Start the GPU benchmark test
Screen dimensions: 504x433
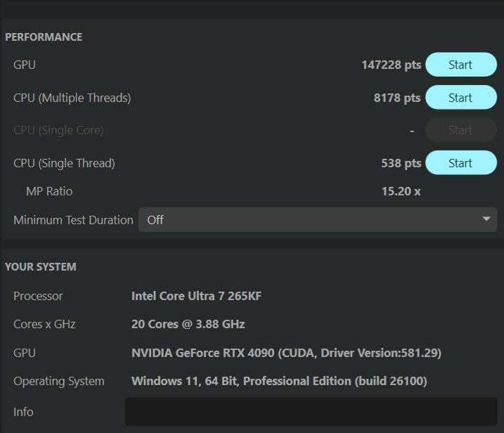pos(461,65)
